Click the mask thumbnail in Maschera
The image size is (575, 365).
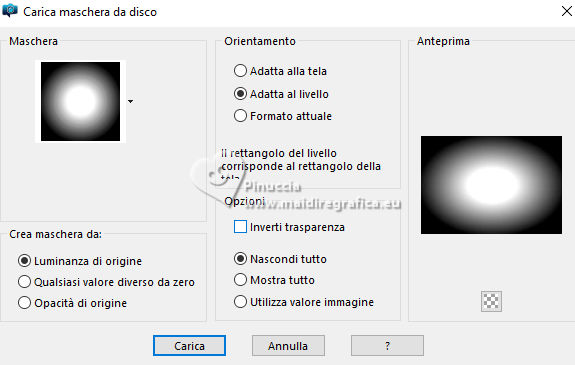(x=80, y=101)
